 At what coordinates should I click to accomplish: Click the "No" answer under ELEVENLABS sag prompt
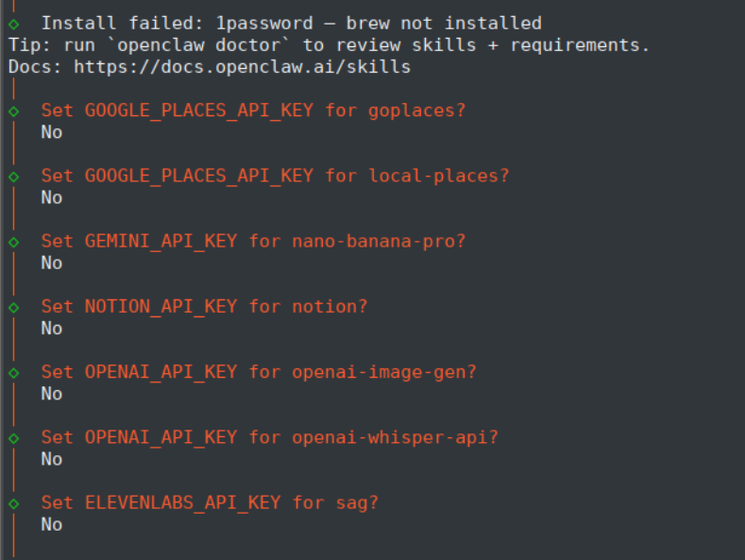(x=52, y=524)
